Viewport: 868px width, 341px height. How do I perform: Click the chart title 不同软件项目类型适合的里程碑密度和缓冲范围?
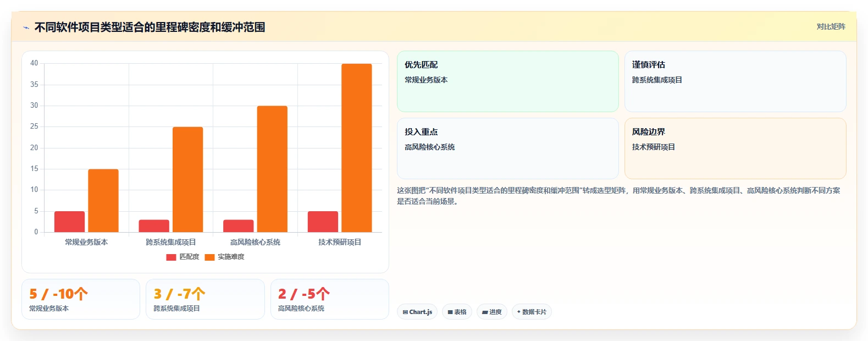(x=150, y=28)
